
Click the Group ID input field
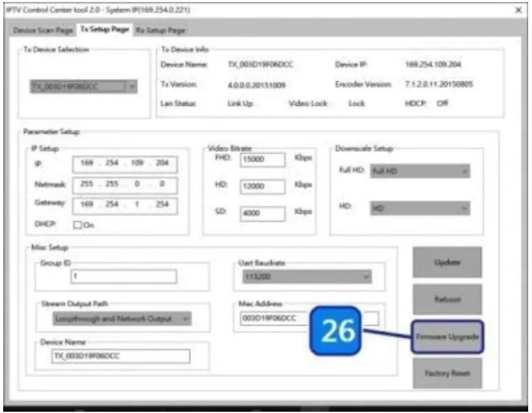coord(124,276)
